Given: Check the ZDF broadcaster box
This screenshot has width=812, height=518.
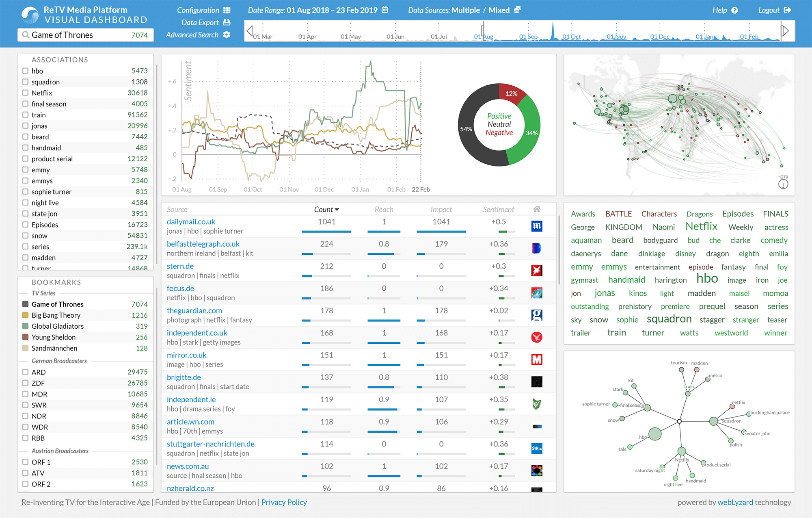Looking at the screenshot, I should (x=25, y=383).
